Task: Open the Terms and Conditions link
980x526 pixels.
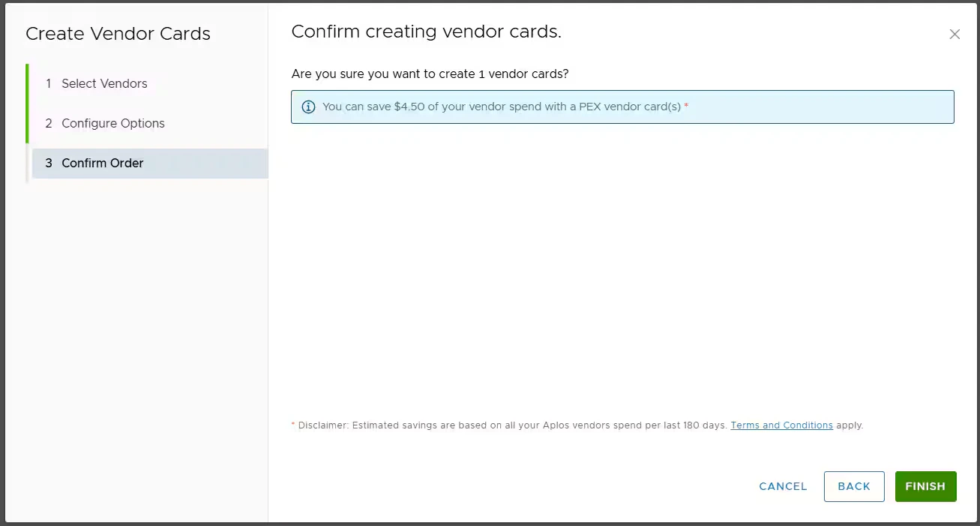Action: click(781, 425)
